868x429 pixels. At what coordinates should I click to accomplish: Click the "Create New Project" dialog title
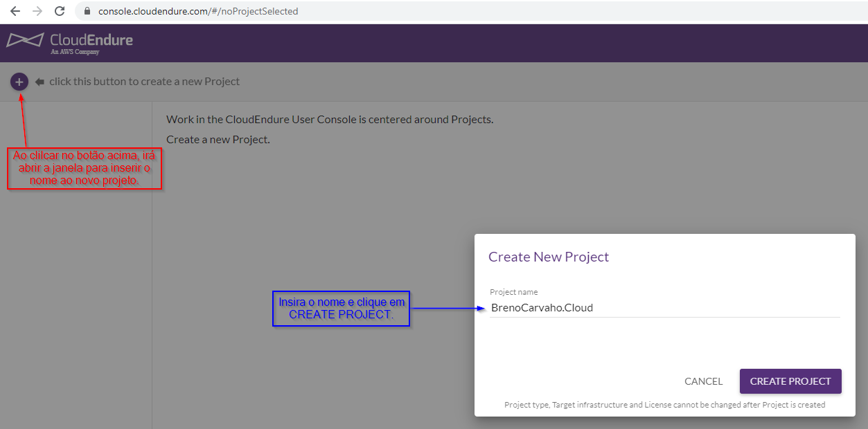point(548,257)
